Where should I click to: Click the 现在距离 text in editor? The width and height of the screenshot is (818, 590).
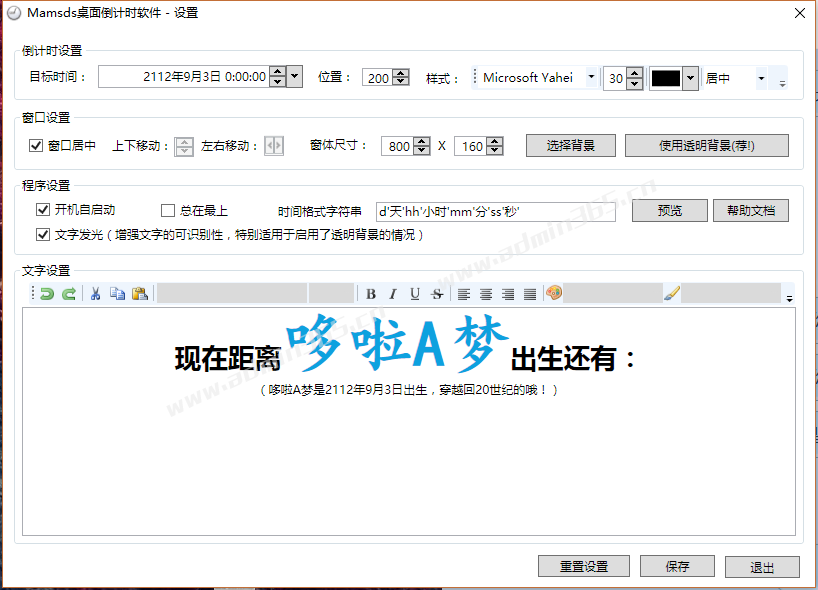[228, 359]
